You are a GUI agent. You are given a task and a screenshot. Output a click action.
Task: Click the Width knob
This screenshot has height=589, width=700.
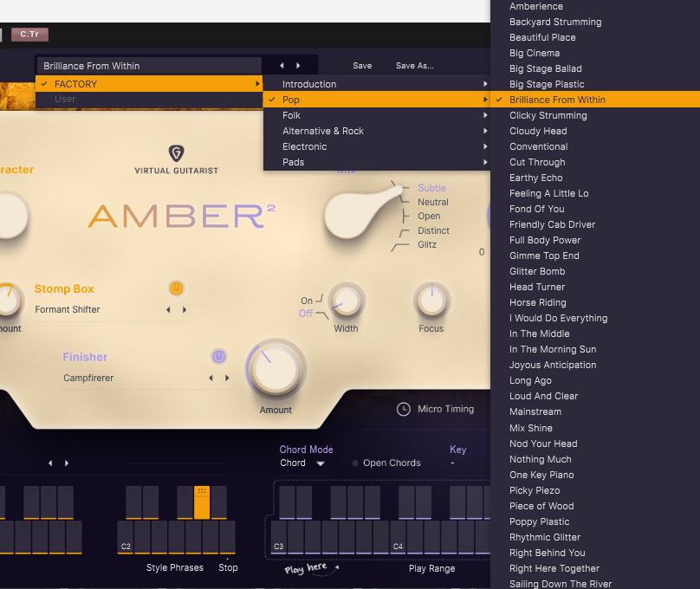(347, 301)
